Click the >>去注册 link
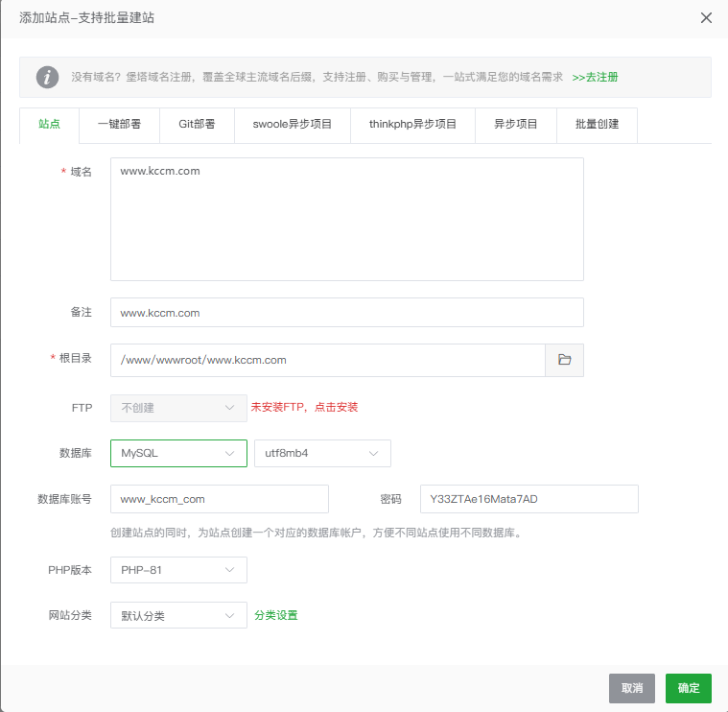 pyautogui.click(x=595, y=77)
